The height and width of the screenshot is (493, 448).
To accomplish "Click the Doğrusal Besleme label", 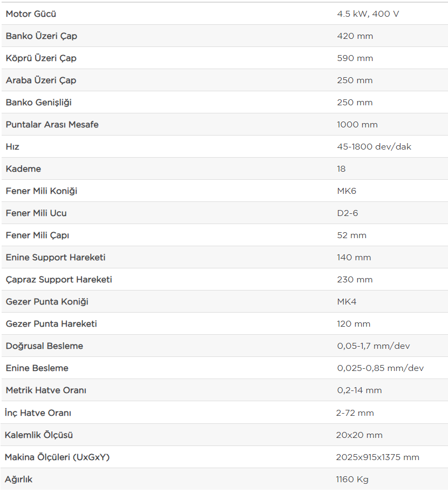I will coord(44,346).
